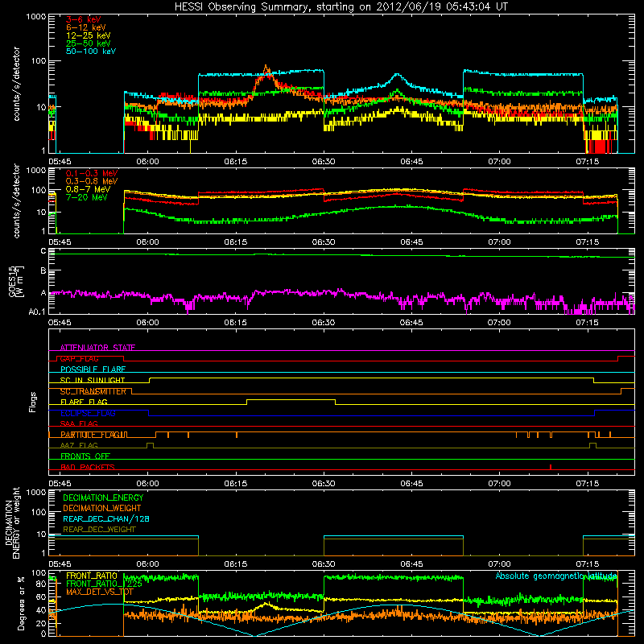Click counts/s/detector axis title of keV panel

[x=16, y=84]
